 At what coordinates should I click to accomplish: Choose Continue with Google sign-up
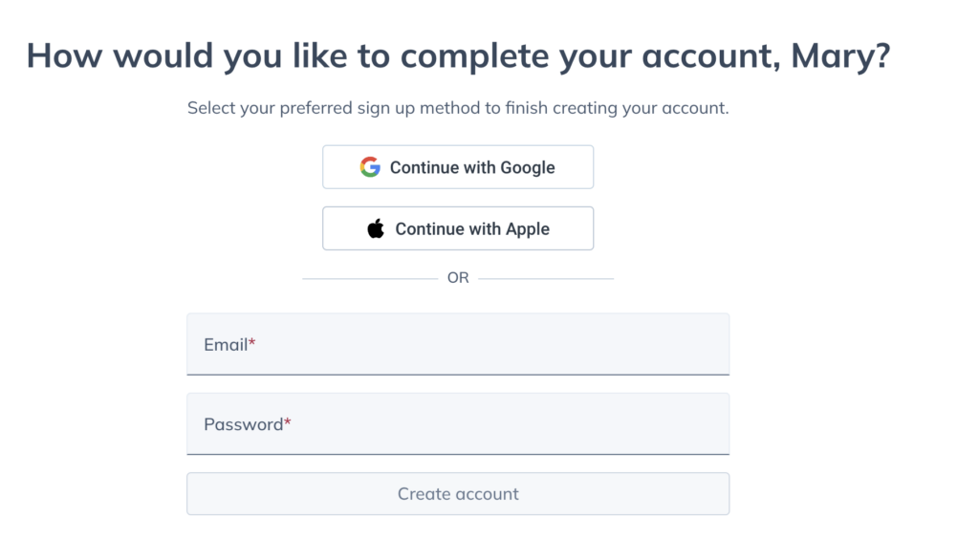(458, 166)
